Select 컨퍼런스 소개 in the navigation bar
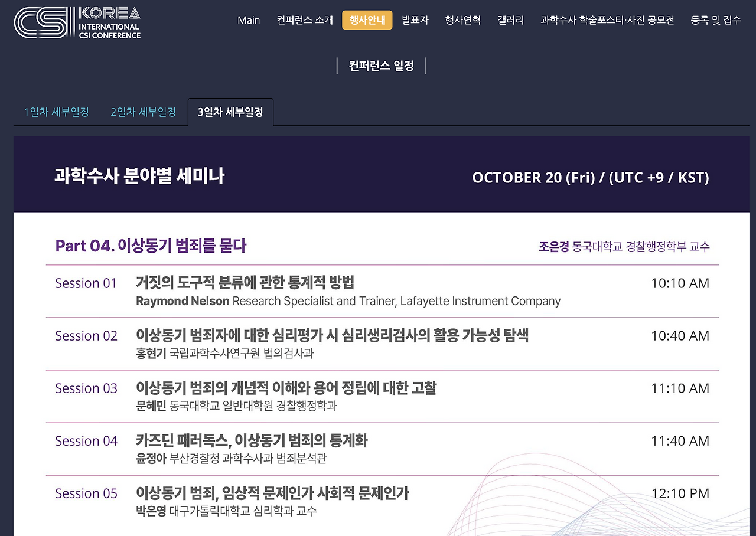The image size is (756, 536). 304,19
